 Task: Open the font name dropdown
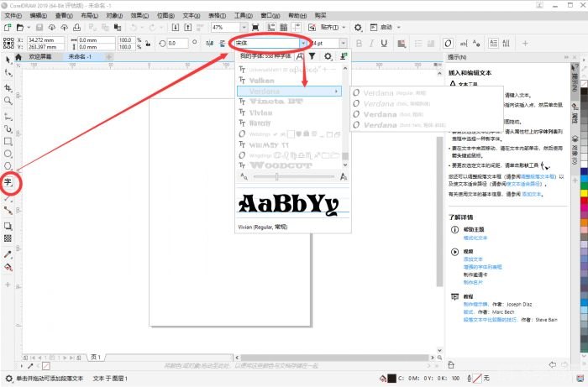[x=304, y=43]
